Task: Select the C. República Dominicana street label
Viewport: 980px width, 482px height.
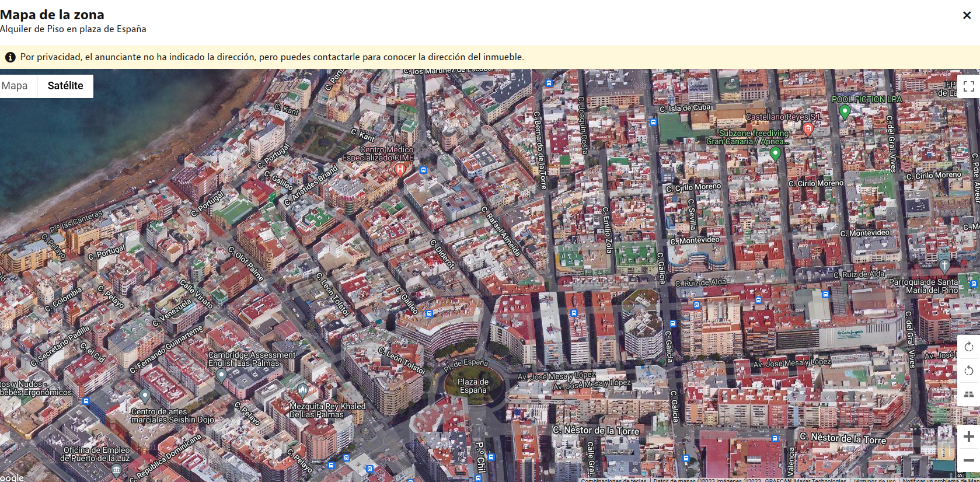Action: 166,457
